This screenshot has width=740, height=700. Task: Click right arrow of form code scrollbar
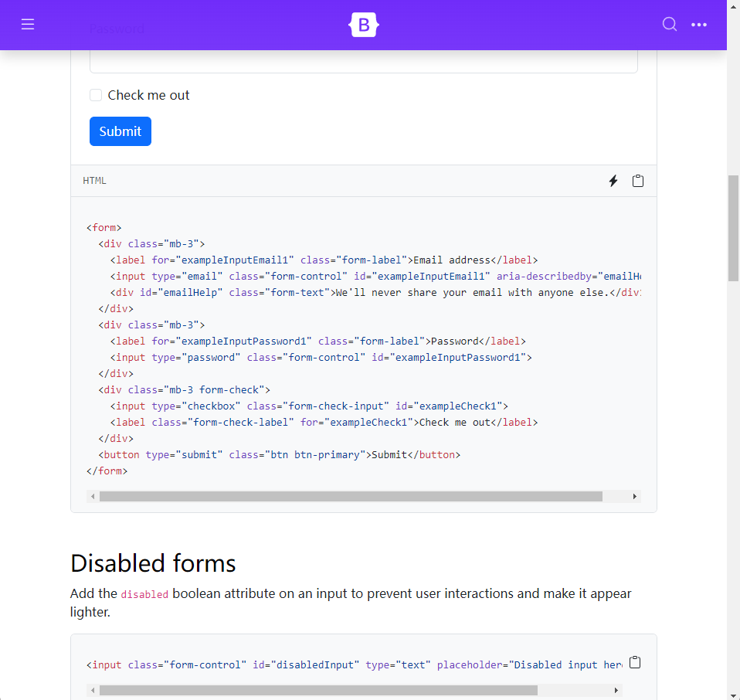pos(635,496)
